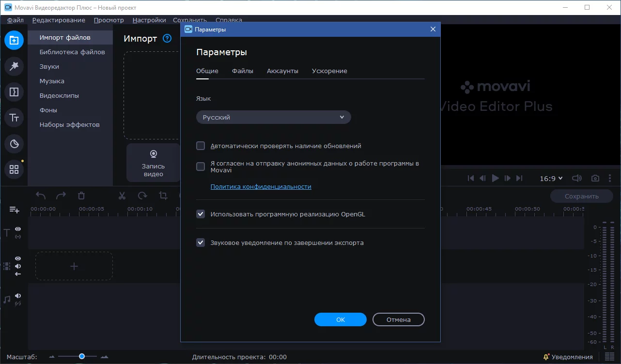621x364 pixels.
Task: Open the Редактирование menu
Action: (x=59, y=20)
